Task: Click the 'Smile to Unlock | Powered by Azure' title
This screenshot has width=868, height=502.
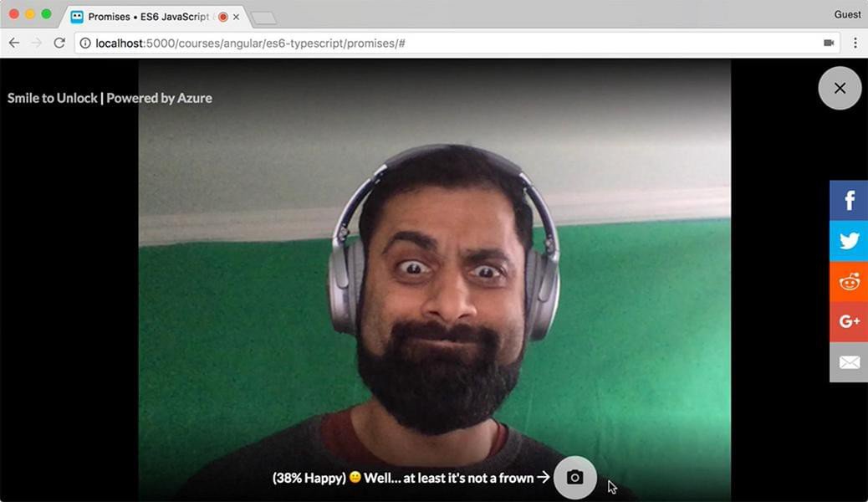Action: click(110, 98)
